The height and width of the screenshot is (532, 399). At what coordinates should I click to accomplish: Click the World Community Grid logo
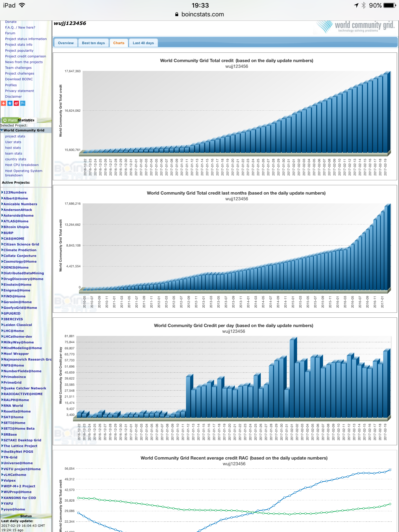(356, 27)
